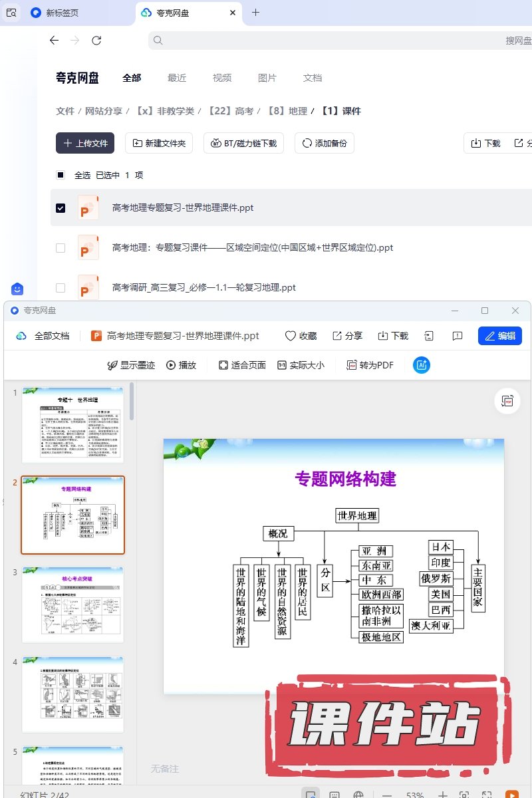
Task: Click the 显示墨迹 ink toggle
Action: (x=113, y=365)
